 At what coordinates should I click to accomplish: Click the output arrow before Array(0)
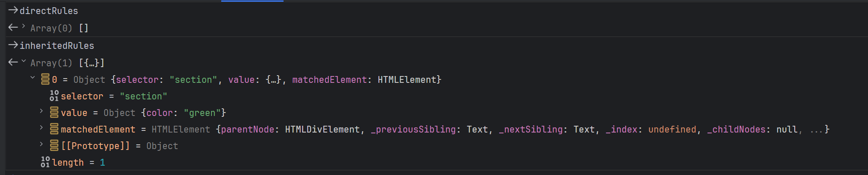click(x=13, y=28)
